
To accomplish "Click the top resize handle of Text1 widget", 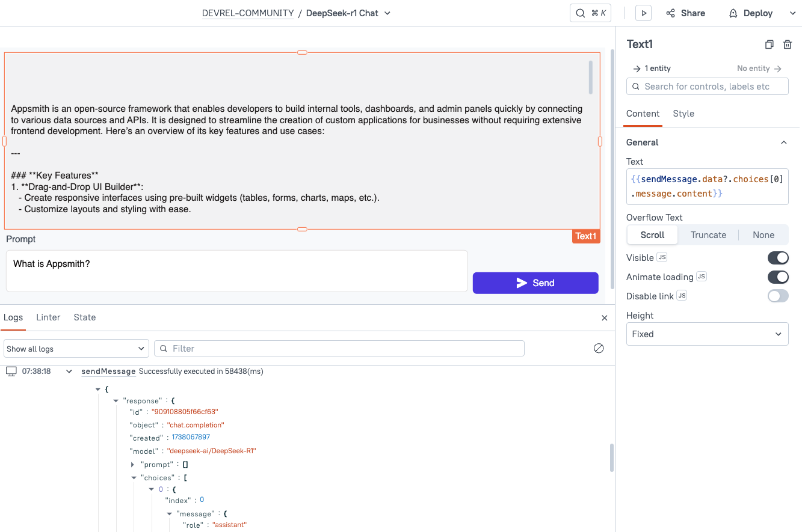I will click(x=303, y=52).
